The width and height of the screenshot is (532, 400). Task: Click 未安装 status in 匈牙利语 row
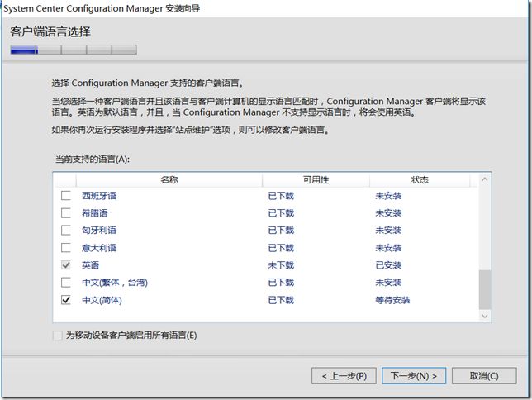(x=388, y=231)
